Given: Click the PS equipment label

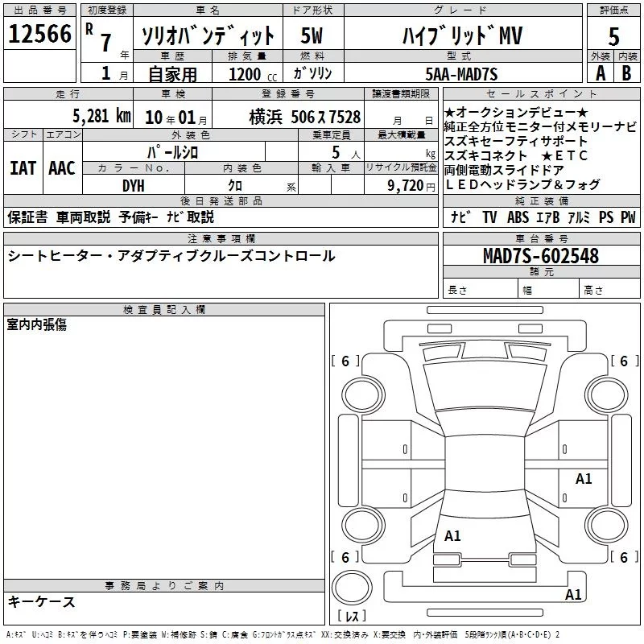Looking at the screenshot, I should click(606, 217).
